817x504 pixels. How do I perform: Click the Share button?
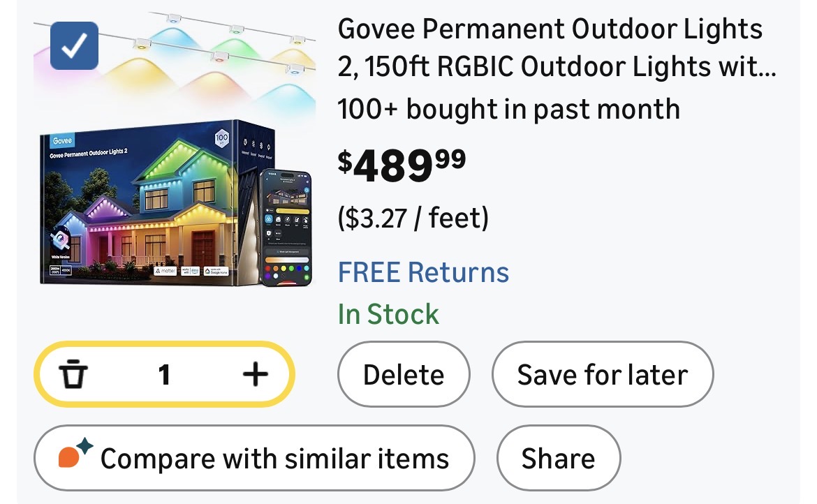pyautogui.click(x=558, y=459)
